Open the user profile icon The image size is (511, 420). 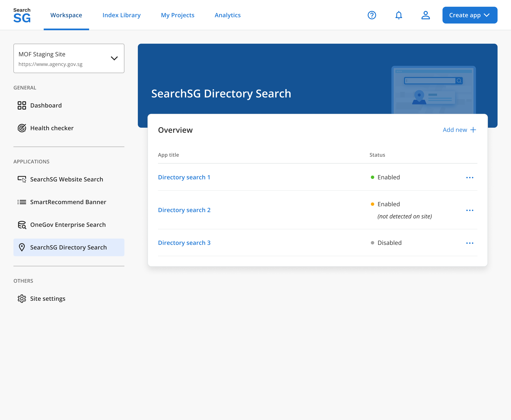click(x=425, y=15)
